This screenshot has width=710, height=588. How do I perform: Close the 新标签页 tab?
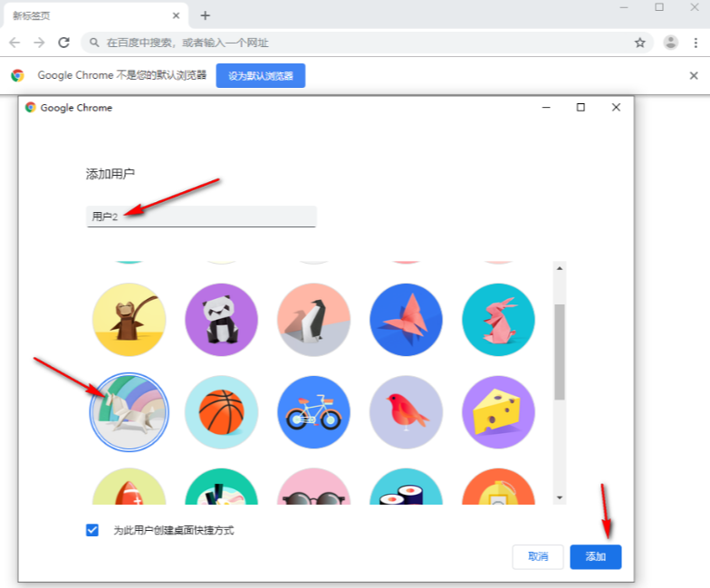176,16
